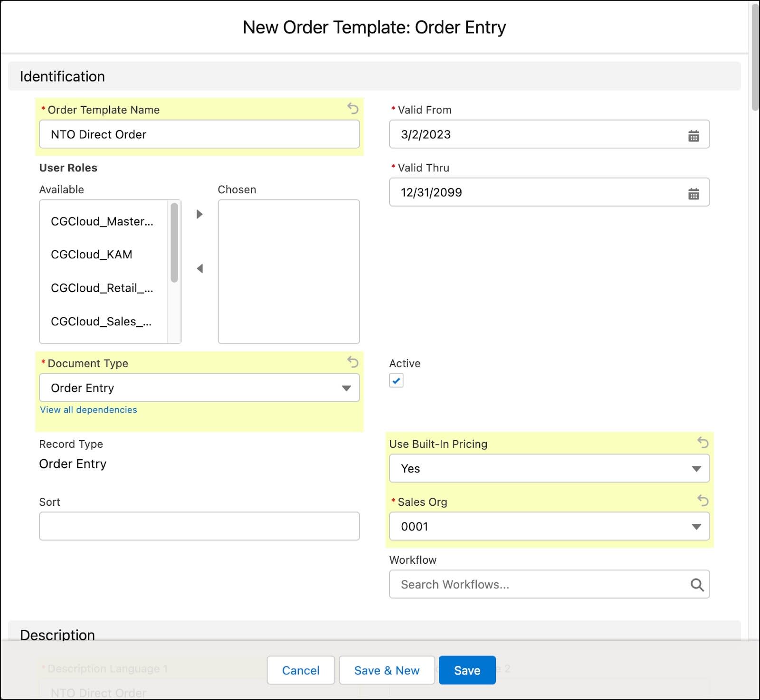Click the search icon in the Workflow field

click(697, 585)
